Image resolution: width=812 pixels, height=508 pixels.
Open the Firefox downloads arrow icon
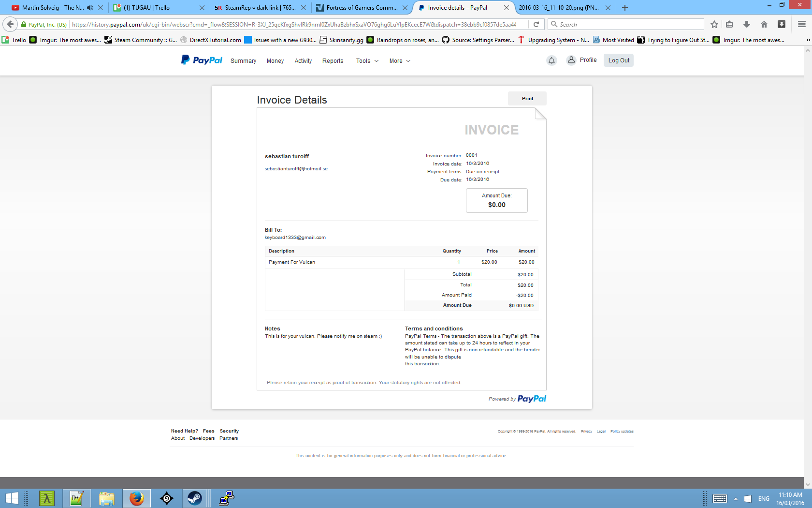coord(747,24)
